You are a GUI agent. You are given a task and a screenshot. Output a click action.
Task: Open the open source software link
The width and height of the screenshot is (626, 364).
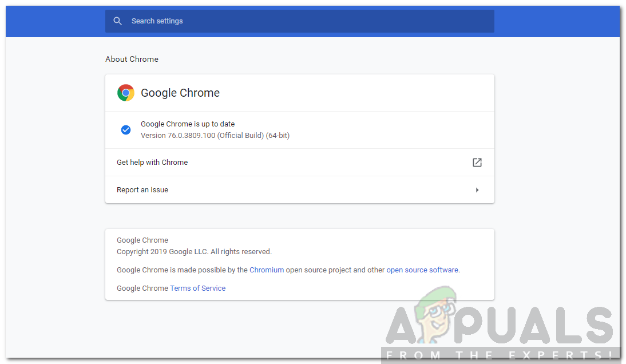click(422, 270)
